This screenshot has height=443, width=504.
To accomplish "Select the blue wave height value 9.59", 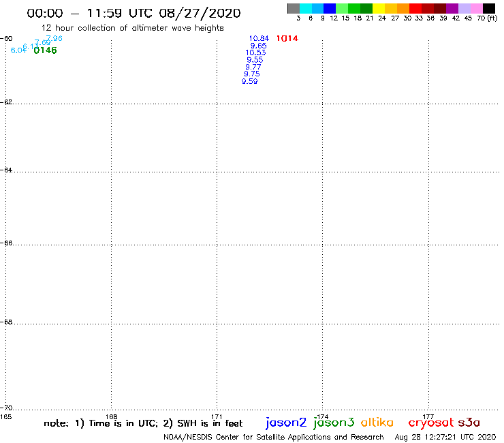I will 250,81.
